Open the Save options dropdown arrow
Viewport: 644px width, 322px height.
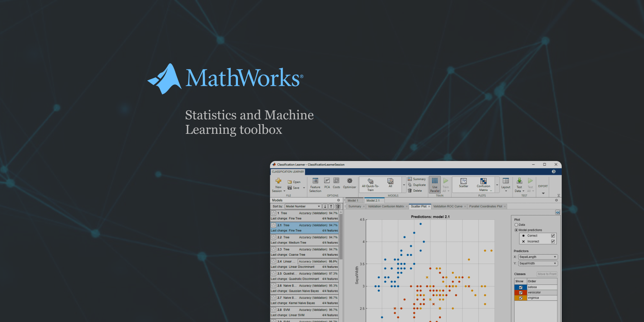[304, 188]
